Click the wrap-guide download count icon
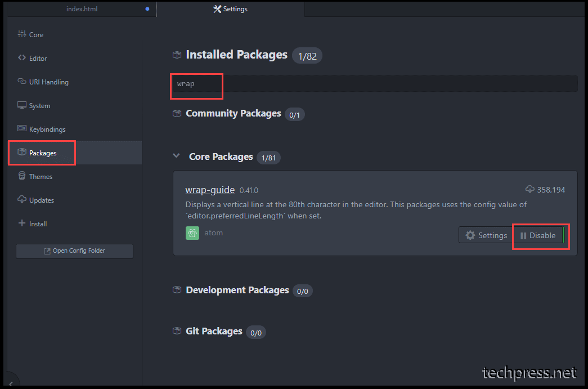588x389 pixels. coord(530,189)
